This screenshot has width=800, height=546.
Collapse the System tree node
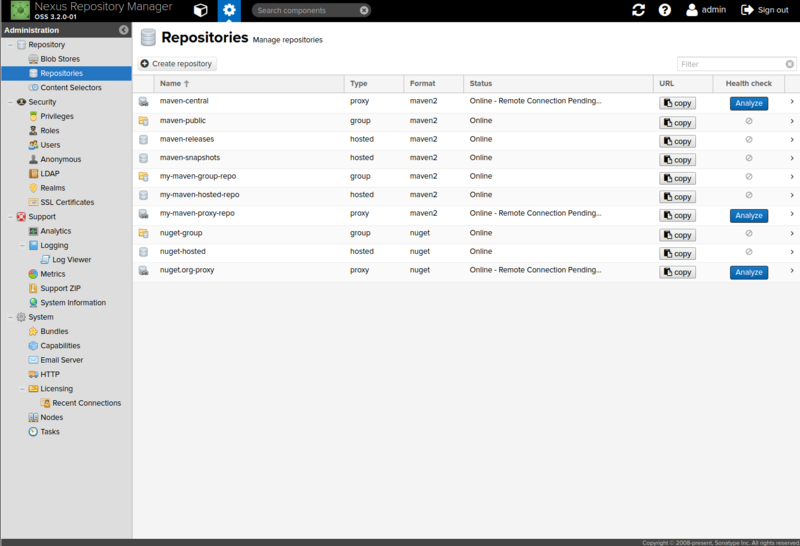click(x=10, y=317)
